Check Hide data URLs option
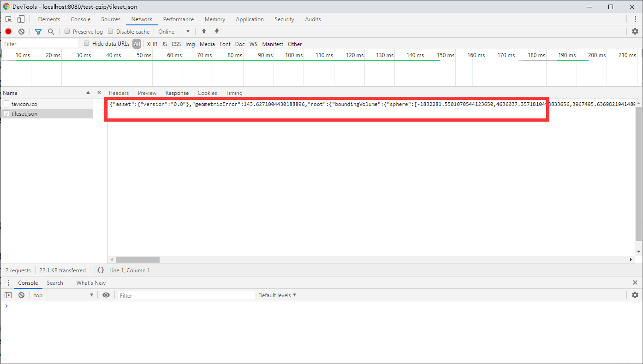 pyautogui.click(x=87, y=43)
